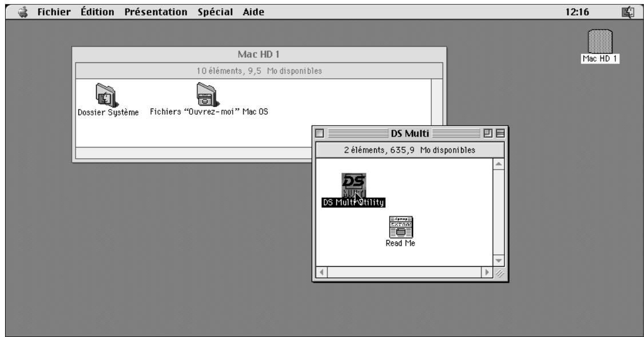
Task: Click the vertical scrollbar of Mac HD 1 window
Action: pos(436,102)
